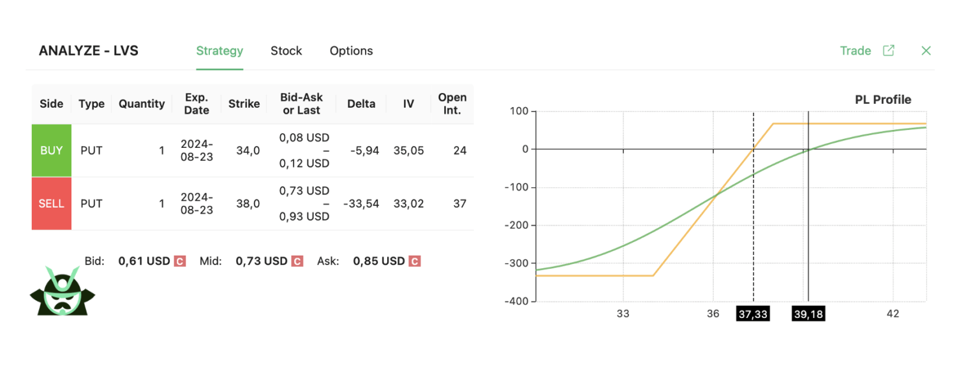Click the Trade link
980x376 pixels.
tap(855, 51)
